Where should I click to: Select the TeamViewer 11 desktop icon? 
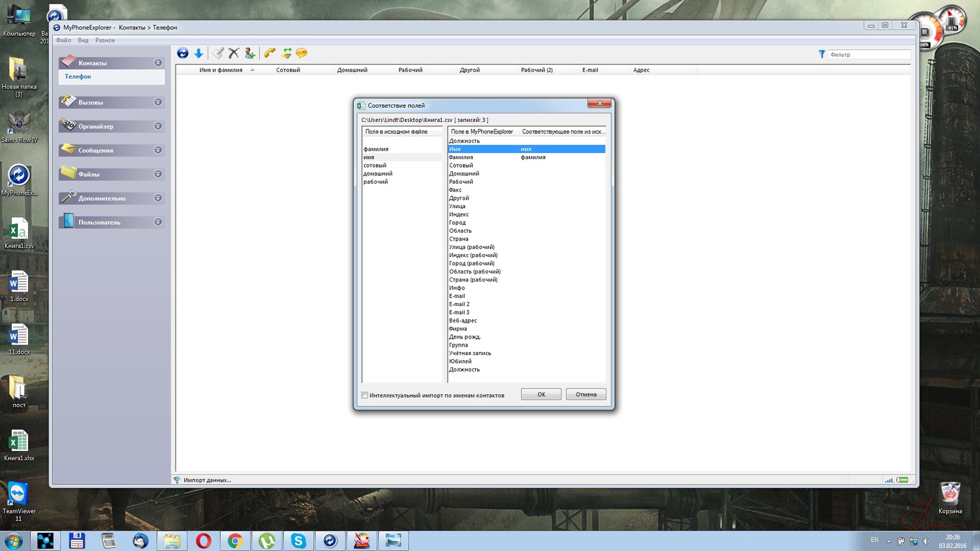coord(19,501)
